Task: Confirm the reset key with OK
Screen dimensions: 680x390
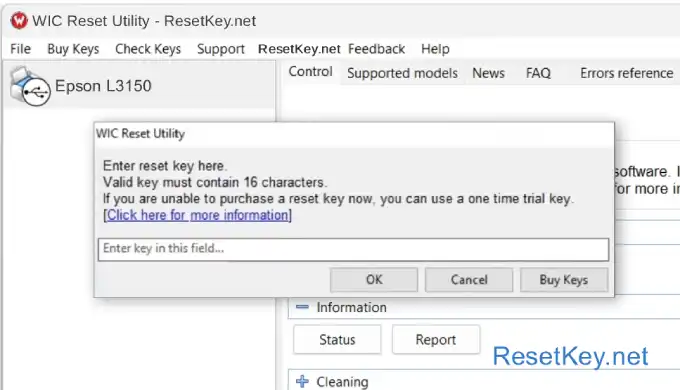Action: click(374, 280)
